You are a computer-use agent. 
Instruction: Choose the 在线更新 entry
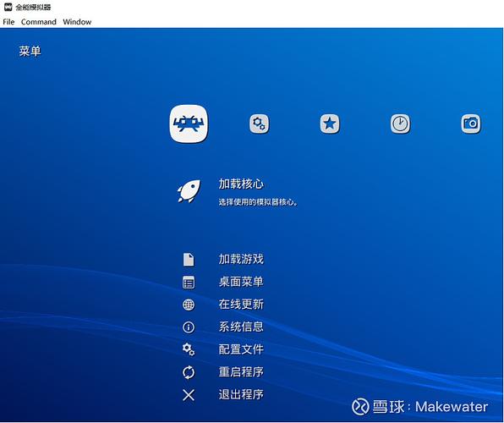pyautogui.click(x=241, y=305)
